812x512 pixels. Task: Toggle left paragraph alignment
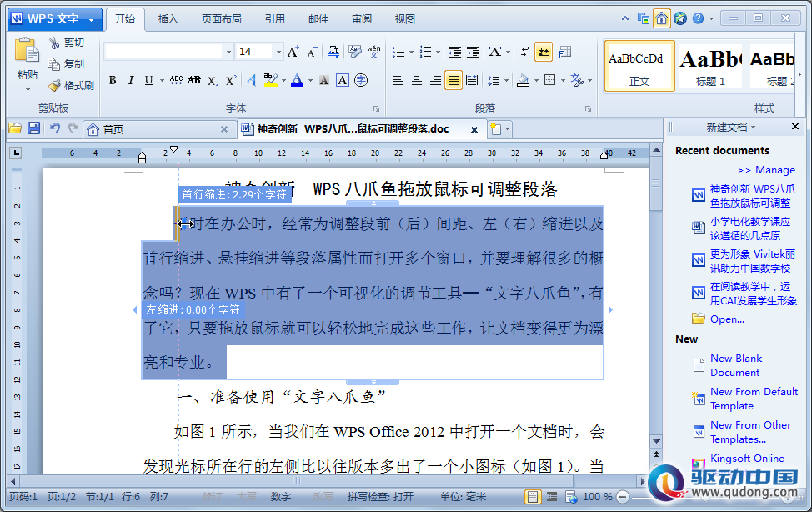pyautogui.click(x=398, y=80)
